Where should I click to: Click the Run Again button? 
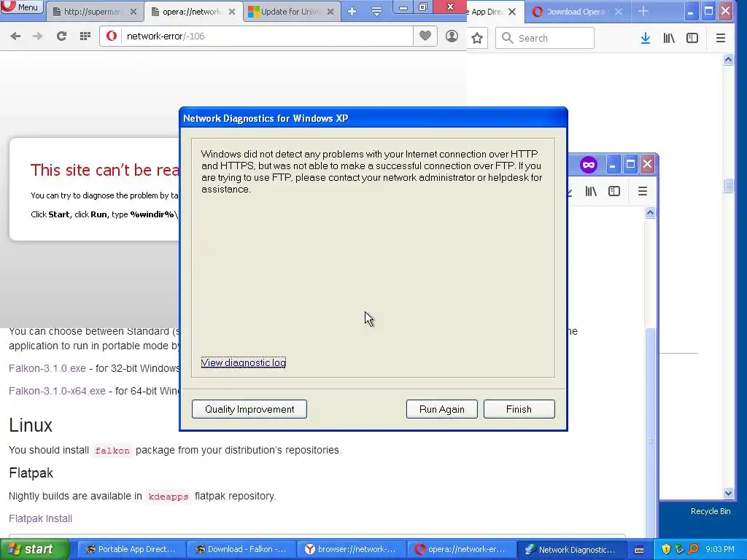(x=441, y=409)
